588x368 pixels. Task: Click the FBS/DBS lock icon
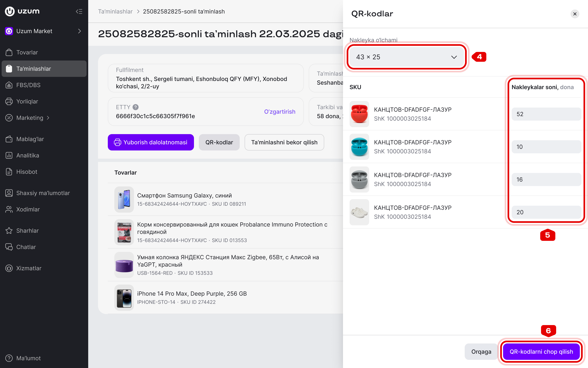point(9,85)
